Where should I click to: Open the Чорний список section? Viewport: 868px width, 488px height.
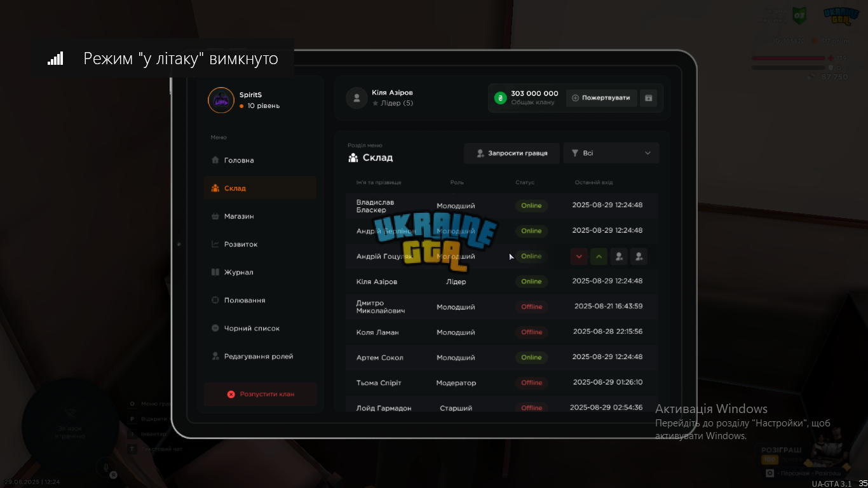click(260, 329)
